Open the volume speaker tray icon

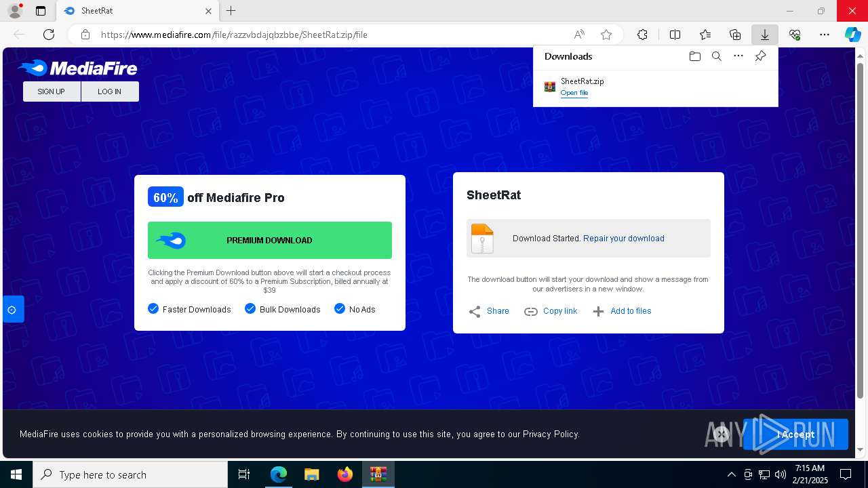click(x=780, y=474)
